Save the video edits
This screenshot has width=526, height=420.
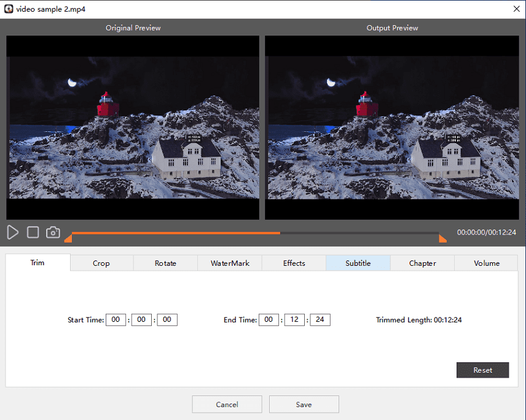304,404
